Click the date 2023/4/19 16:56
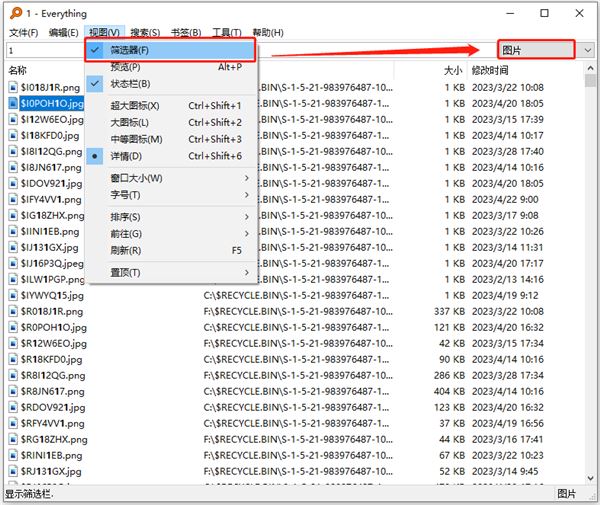 (508, 424)
